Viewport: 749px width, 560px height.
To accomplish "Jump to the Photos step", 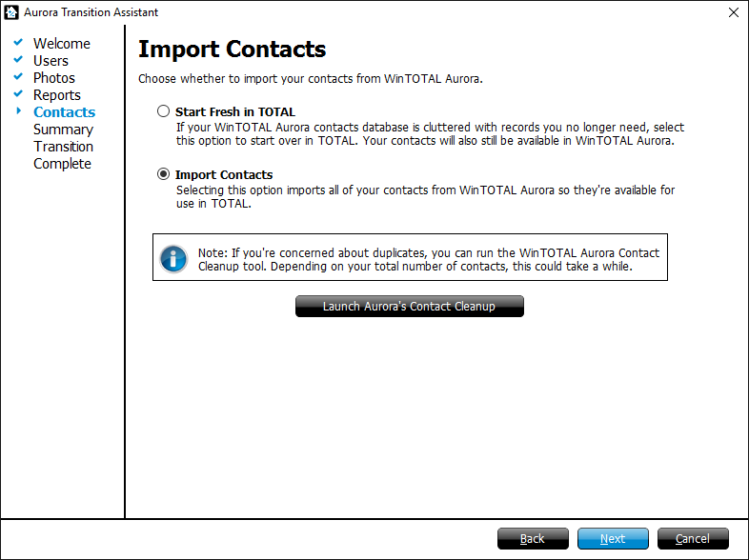I will (x=54, y=78).
